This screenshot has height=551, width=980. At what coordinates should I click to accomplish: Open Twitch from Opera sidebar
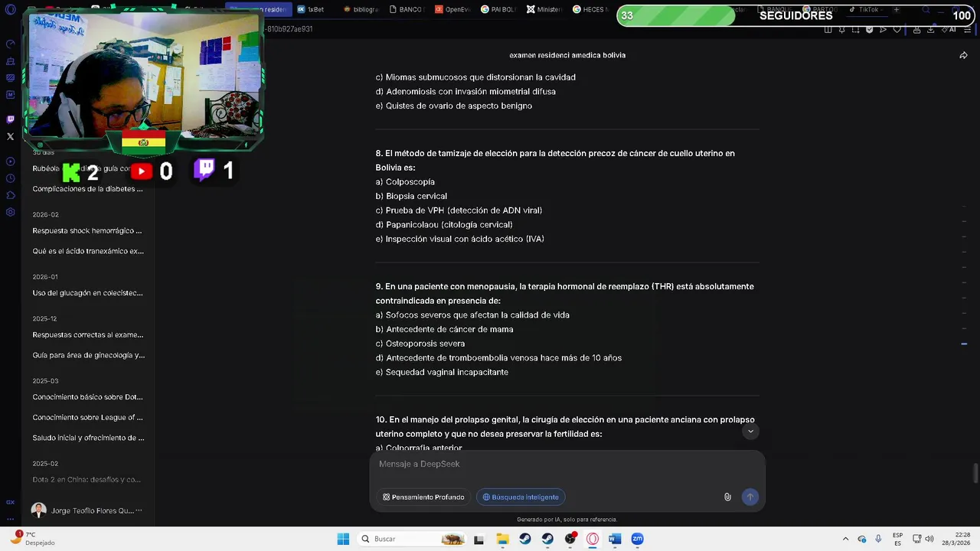10,119
